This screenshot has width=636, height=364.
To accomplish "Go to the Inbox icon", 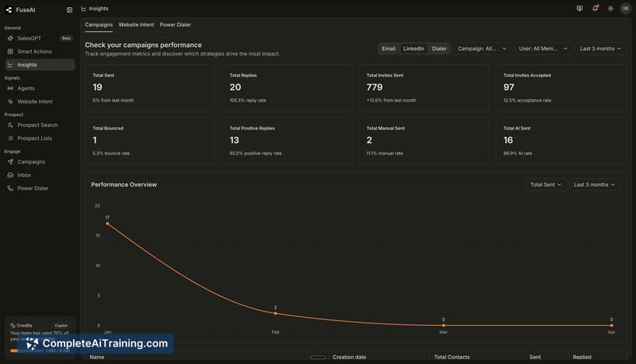I will point(10,175).
